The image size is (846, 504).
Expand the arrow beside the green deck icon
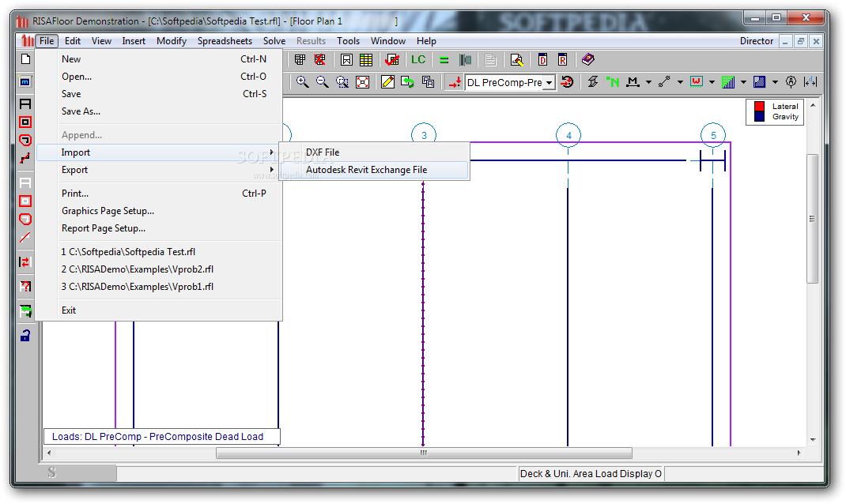pos(743,82)
